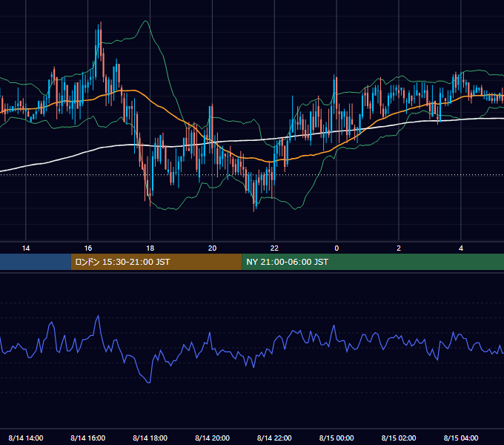
Task: Click the 4 hour label on price chart axis
Action: pos(461,248)
